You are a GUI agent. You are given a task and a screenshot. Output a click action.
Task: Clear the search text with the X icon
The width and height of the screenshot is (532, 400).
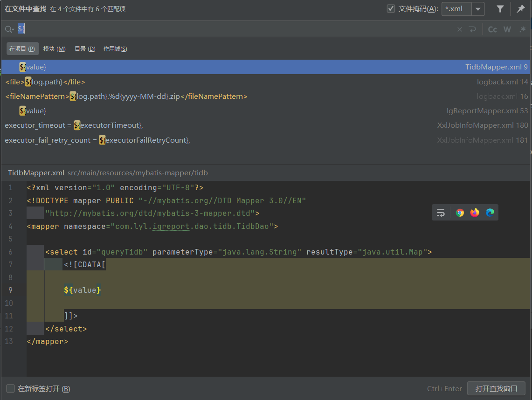pos(459,29)
